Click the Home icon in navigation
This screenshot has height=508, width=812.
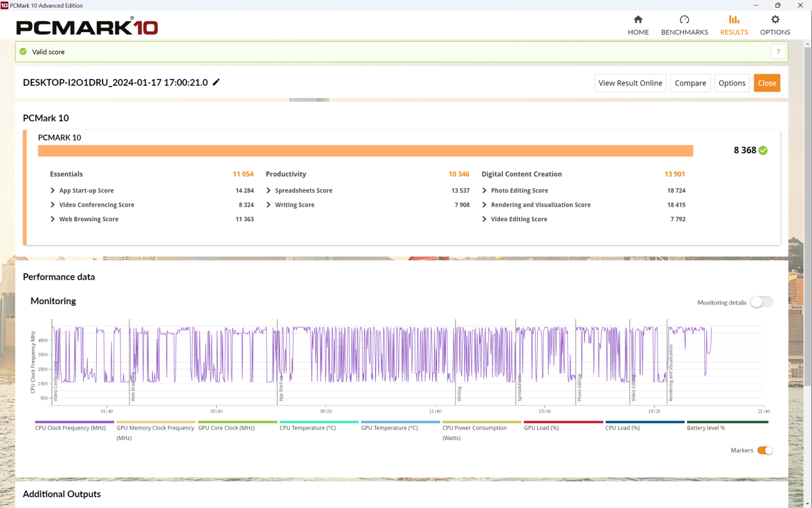point(638,20)
